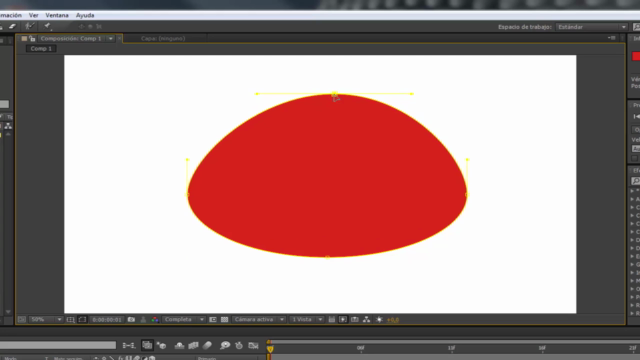Adjust the exposure value +0,0
The image size is (640, 360).
click(393, 320)
